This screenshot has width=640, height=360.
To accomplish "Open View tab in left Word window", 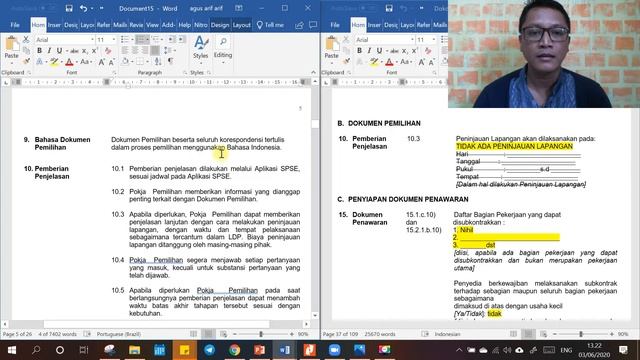I will (x=152, y=25).
